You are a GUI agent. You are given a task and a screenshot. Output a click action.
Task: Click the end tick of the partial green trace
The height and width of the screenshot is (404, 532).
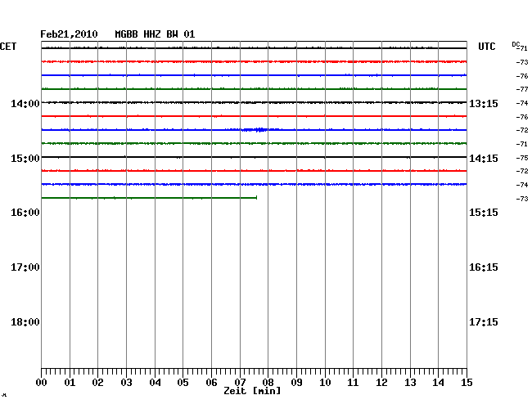pos(256,198)
